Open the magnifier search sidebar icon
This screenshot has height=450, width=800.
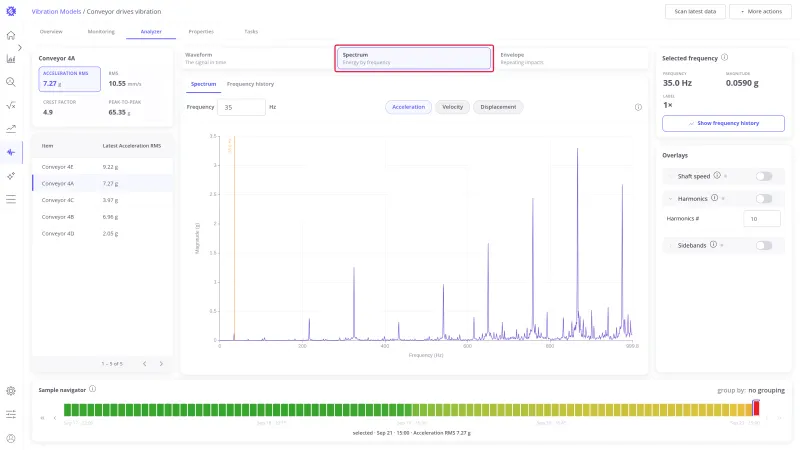point(11,82)
